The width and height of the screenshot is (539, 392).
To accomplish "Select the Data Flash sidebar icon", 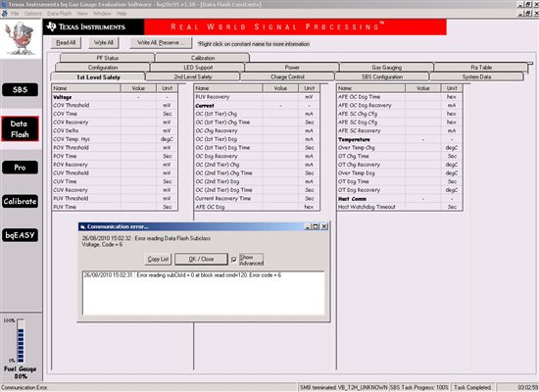I will tap(20, 129).
